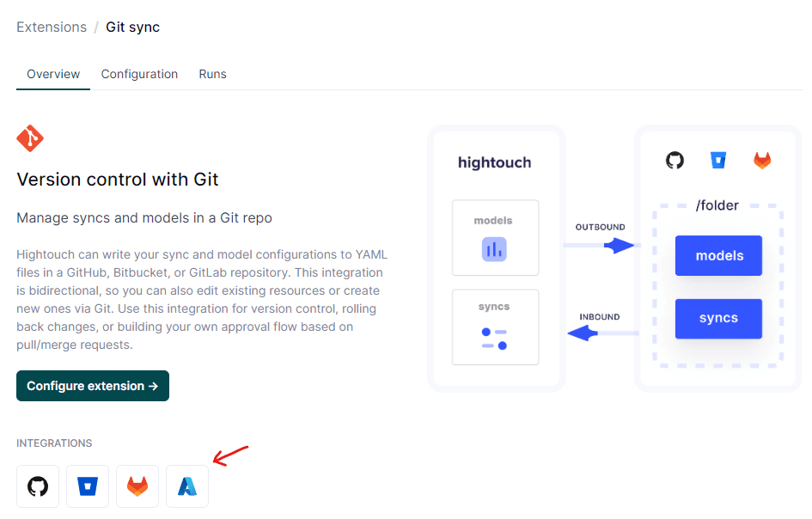Image resolution: width=812 pixels, height=519 pixels.
Task: Click the orange Git extension logo
Action: point(29,137)
